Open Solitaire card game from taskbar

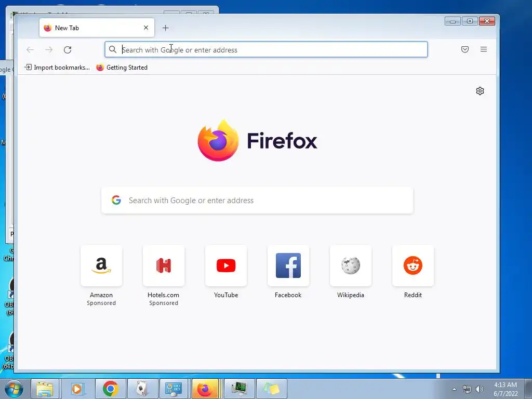coord(142,389)
